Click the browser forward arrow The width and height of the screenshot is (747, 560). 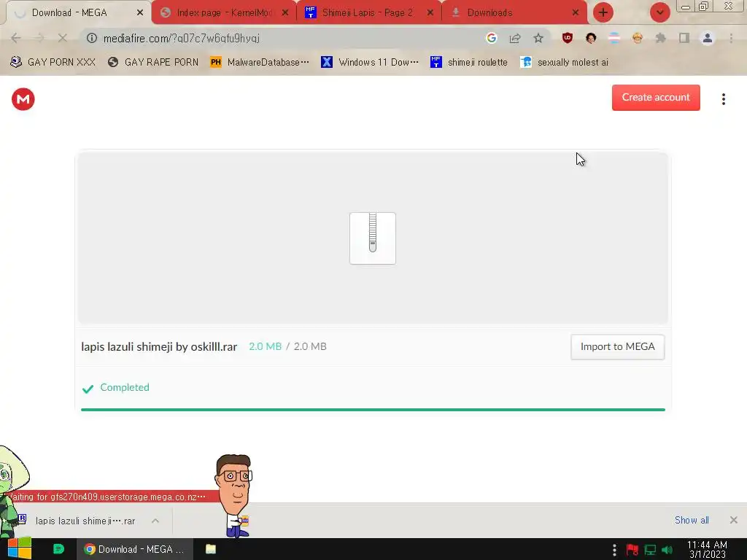coord(39,38)
